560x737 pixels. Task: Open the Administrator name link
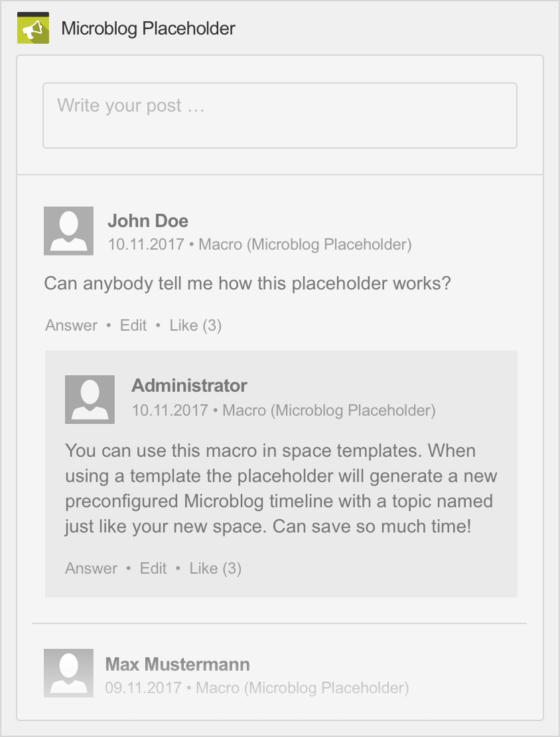(x=189, y=385)
